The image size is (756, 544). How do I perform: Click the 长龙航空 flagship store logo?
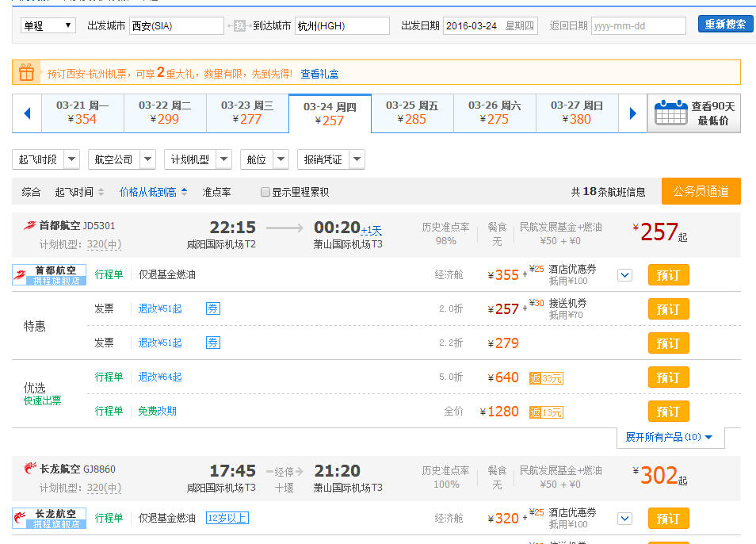tap(49, 518)
